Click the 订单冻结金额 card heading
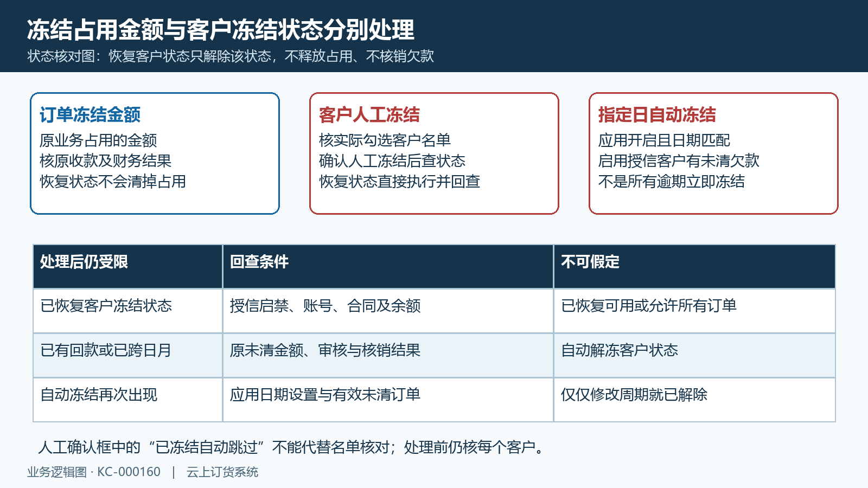Viewport: 868px width, 488px height. (x=90, y=114)
